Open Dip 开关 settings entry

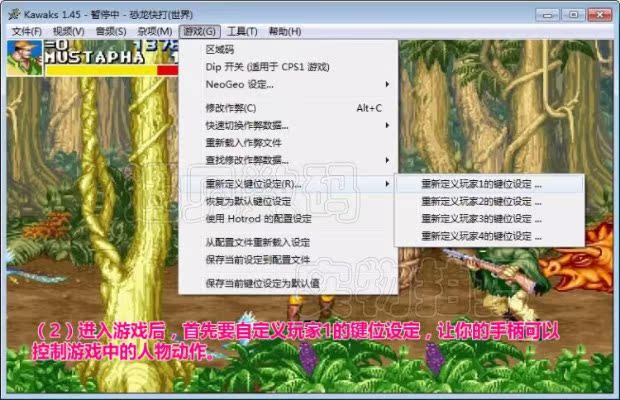(288, 67)
